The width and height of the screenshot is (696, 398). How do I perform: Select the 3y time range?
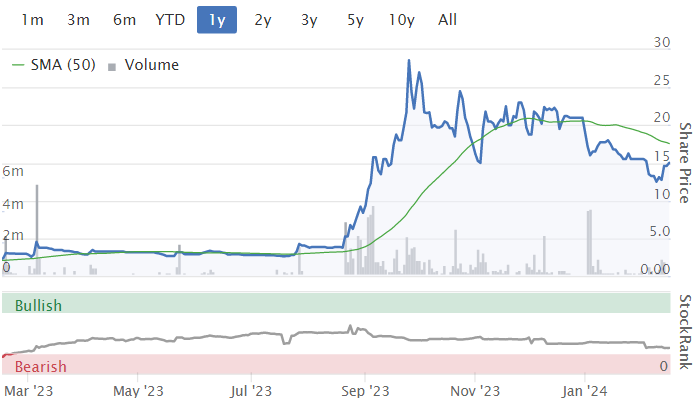(309, 20)
